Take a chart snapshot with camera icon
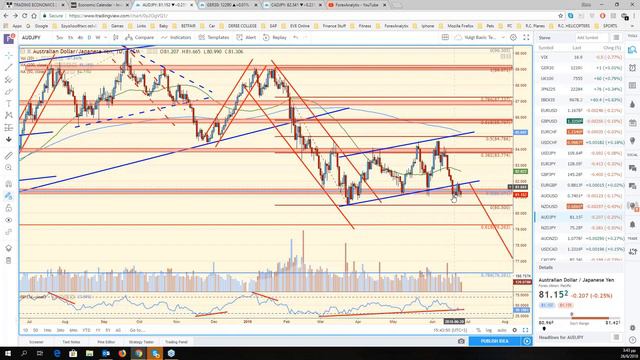 coord(461,341)
